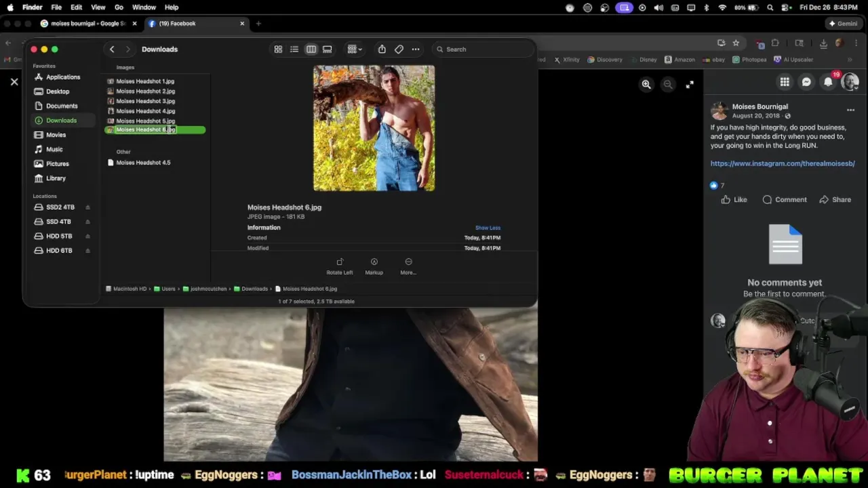Open the Facebook apps grid menu

[785, 82]
